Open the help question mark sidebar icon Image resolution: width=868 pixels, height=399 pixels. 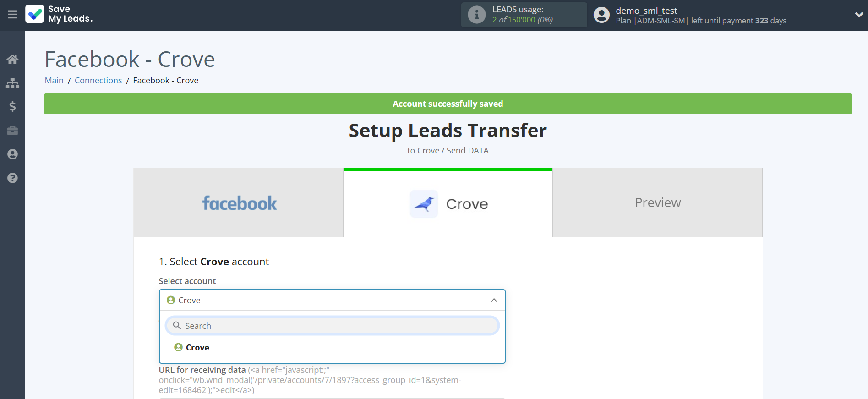tap(12, 178)
